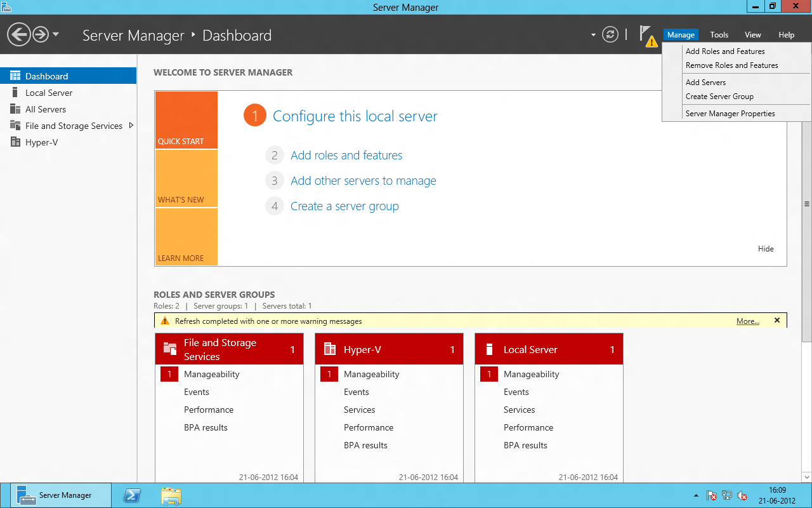
Task: Dismiss the refresh warning message bar
Action: [777, 321]
